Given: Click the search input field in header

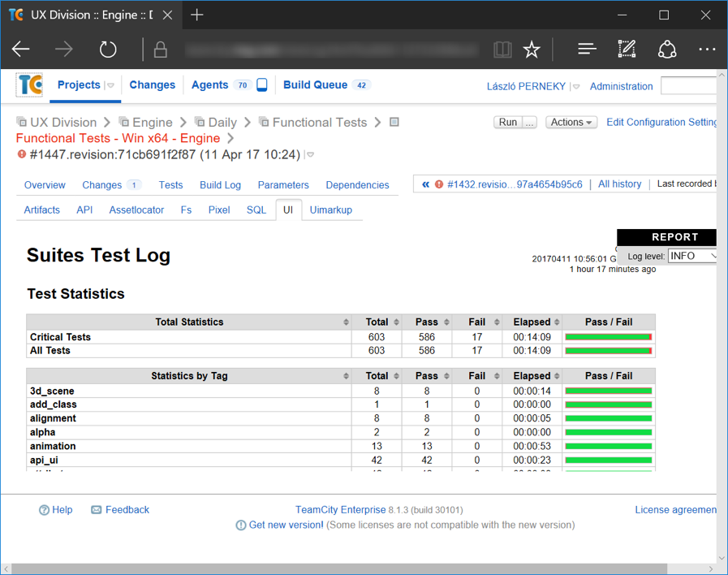Looking at the screenshot, I should (x=688, y=85).
